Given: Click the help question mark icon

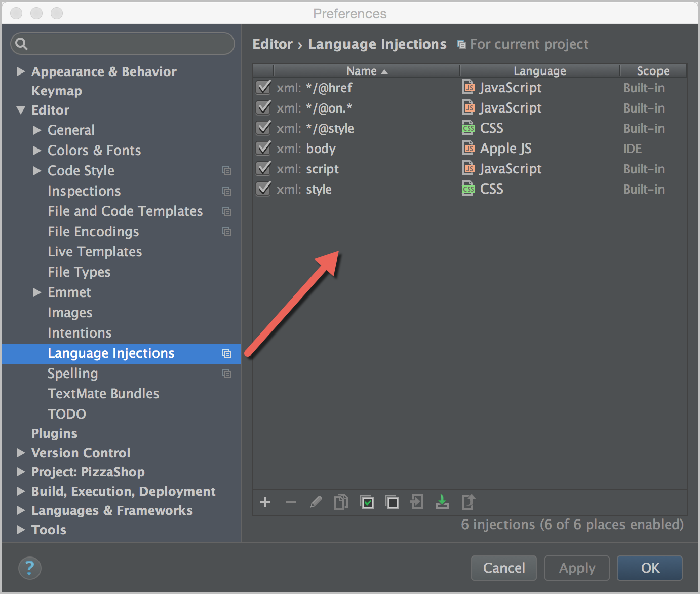Looking at the screenshot, I should tap(29, 568).
